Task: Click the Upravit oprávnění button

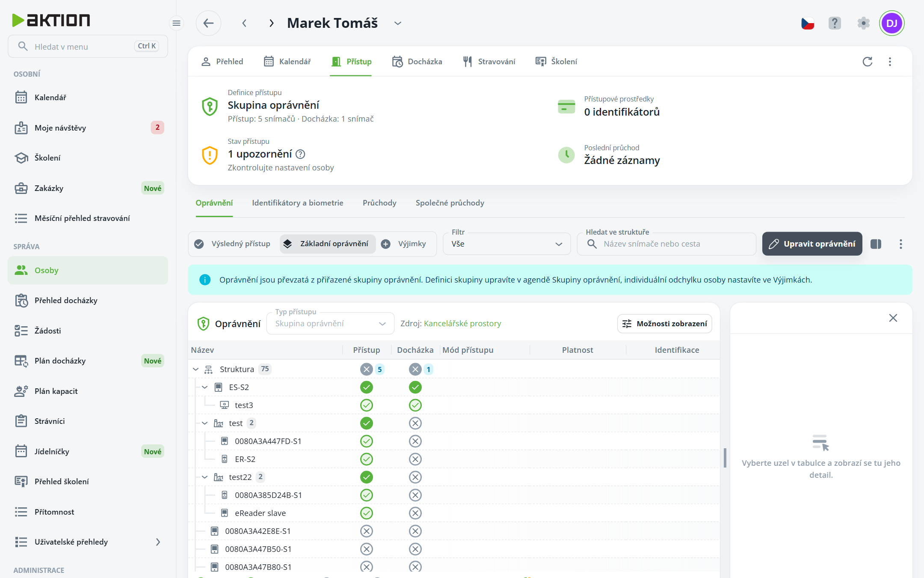Action: click(812, 244)
